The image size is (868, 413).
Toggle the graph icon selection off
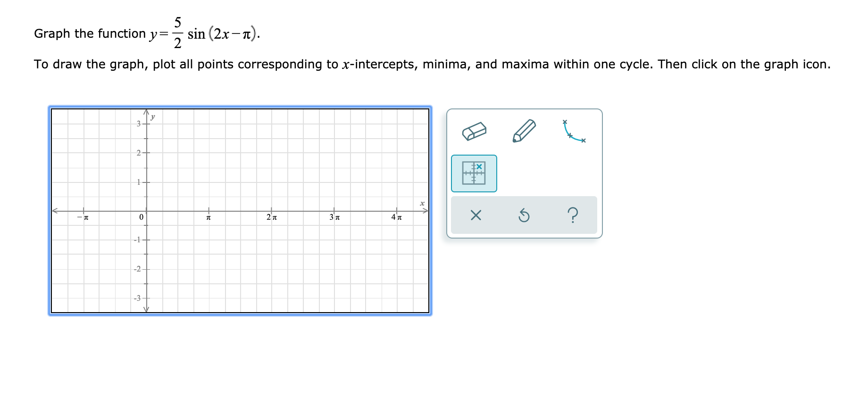474,173
